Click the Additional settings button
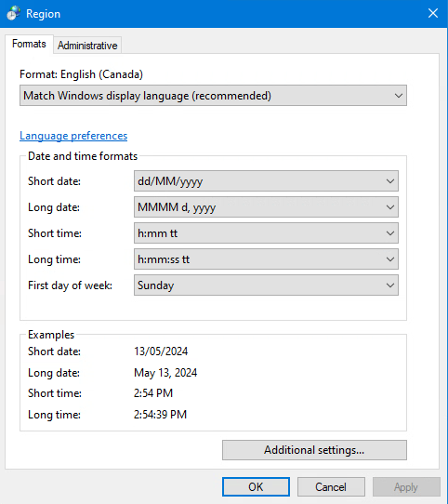 tap(314, 450)
